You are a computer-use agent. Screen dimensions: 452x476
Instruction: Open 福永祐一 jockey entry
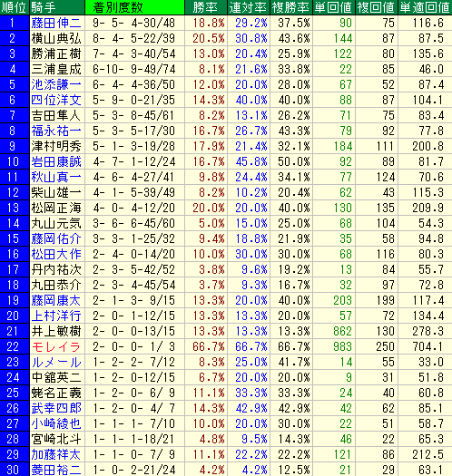[x=56, y=131]
